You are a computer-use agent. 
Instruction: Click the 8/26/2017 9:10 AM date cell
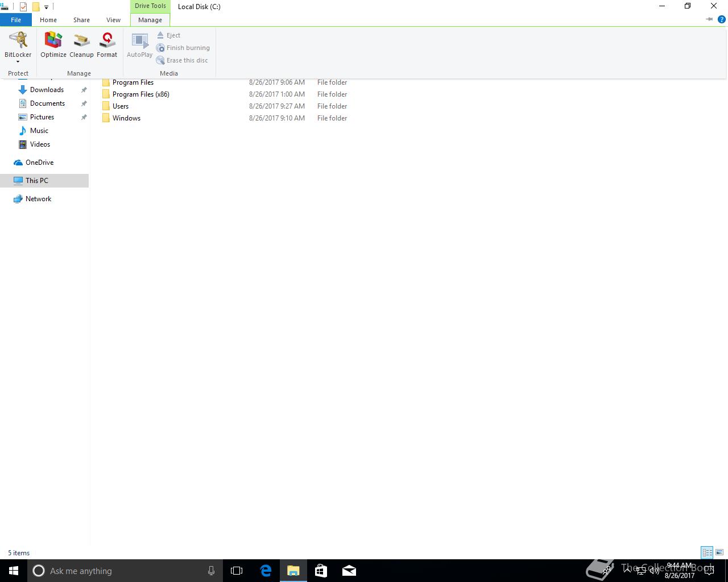[x=277, y=118]
